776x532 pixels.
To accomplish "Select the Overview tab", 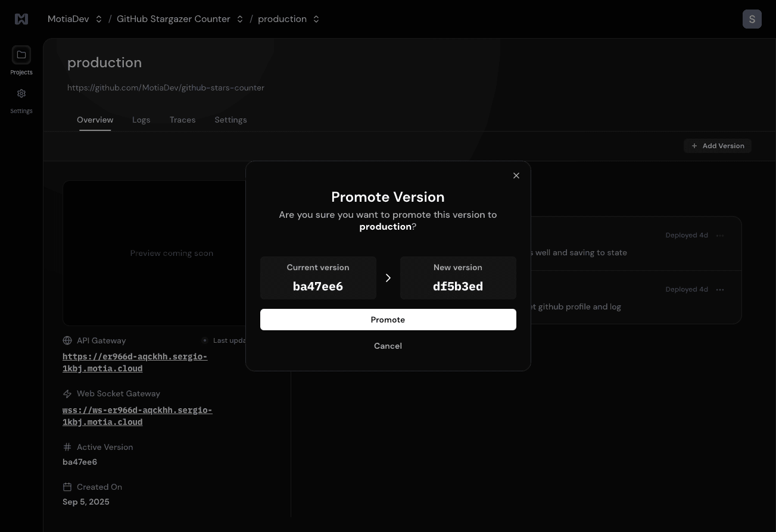I will pyautogui.click(x=95, y=120).
